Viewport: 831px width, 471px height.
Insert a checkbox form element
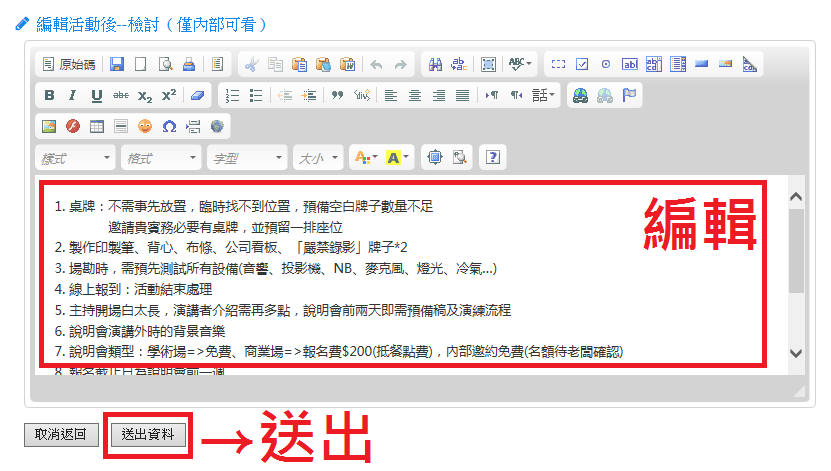pos(582,64)
